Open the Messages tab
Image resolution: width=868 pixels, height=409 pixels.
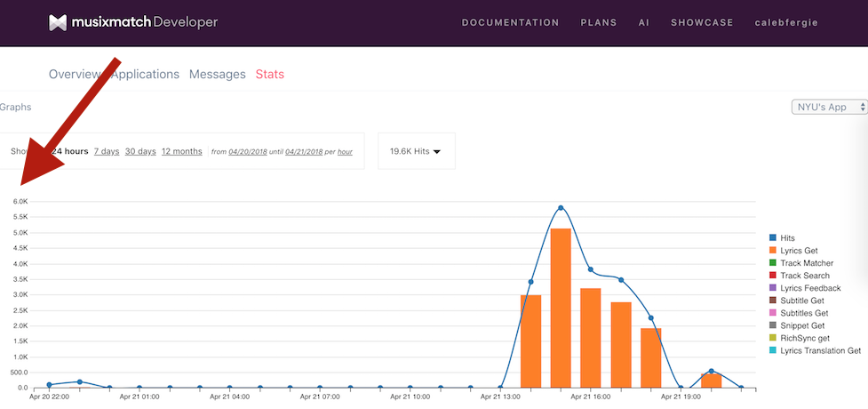[217, 74]
